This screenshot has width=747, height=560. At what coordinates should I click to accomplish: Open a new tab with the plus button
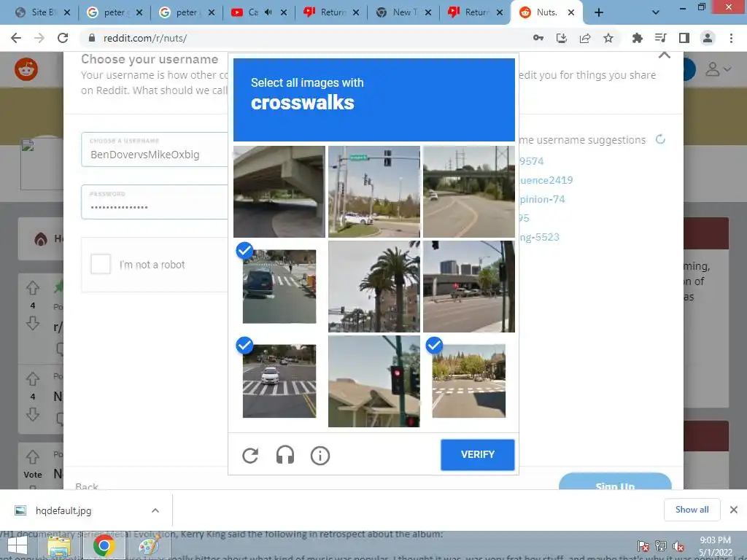[x=599, y=13]
